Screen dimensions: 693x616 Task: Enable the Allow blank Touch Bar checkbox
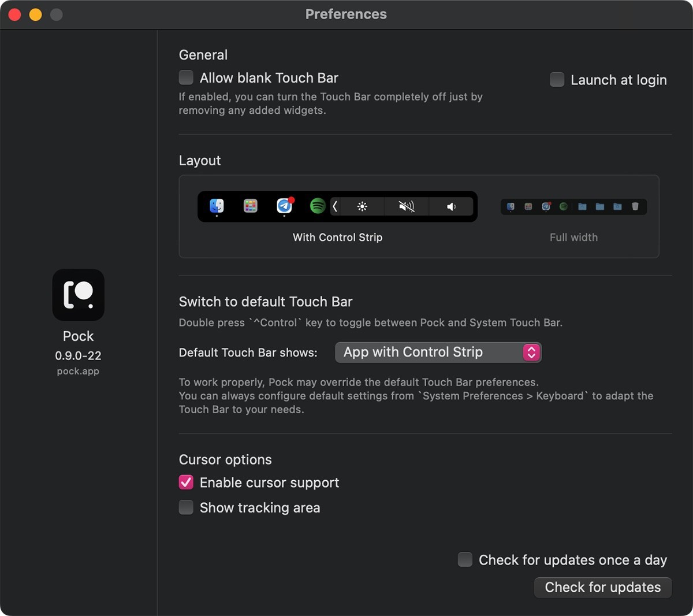pyautogui.click(x=185, y=77)
